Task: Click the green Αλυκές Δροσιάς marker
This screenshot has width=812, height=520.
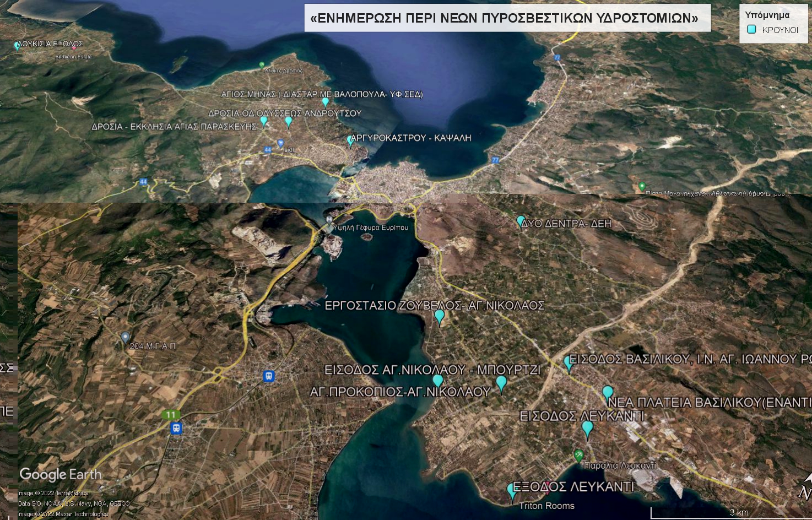Action: tap(262, 65)
